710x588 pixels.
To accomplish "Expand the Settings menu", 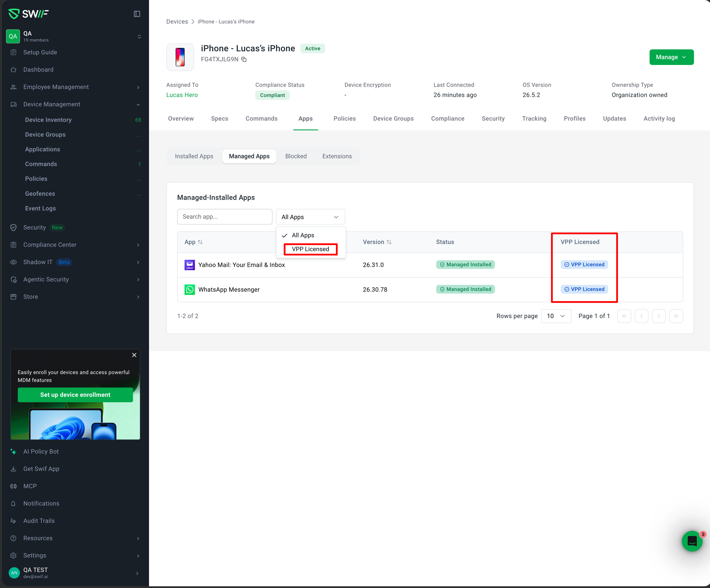I will 138,556.
